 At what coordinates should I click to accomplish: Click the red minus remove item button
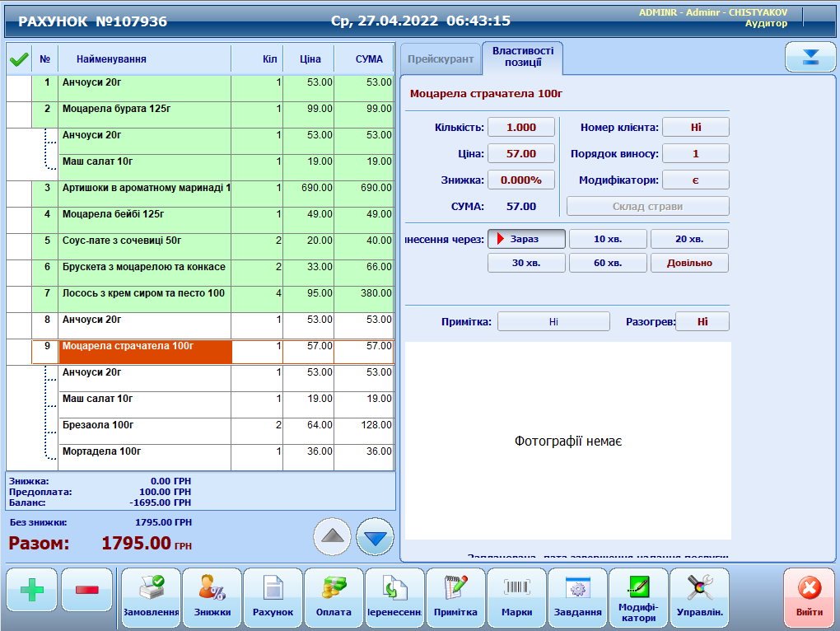click(87, 590)
